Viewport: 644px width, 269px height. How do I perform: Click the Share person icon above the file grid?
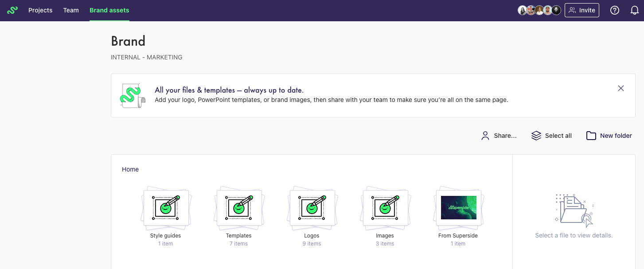click(485, 136)
